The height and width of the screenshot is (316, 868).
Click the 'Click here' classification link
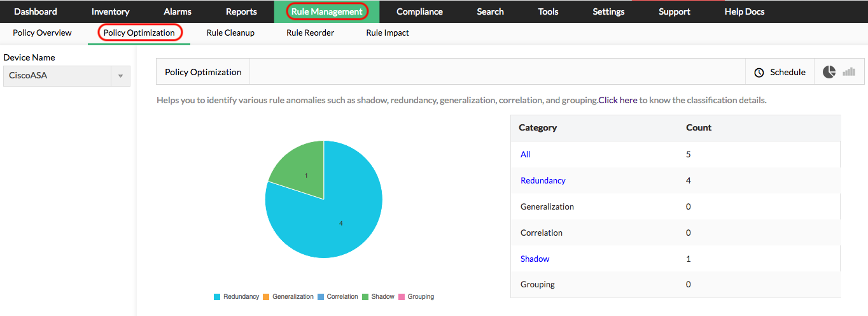[618, 100]
